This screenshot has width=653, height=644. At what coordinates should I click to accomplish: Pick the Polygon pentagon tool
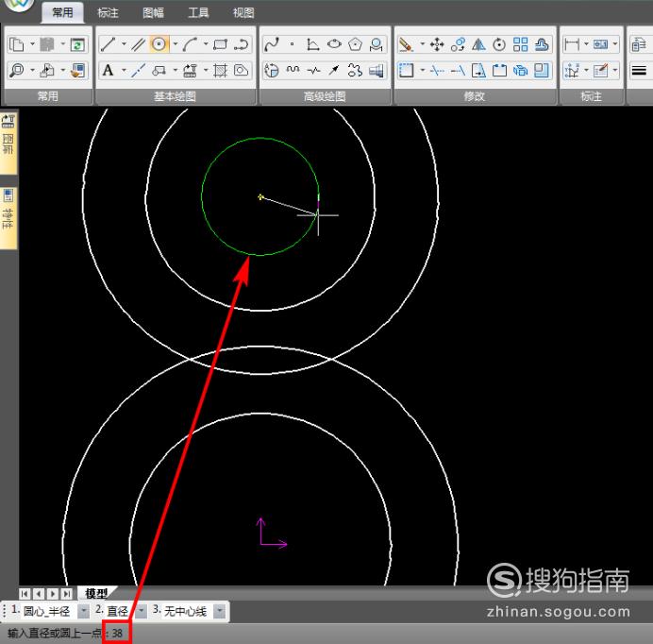click(355, 44)
